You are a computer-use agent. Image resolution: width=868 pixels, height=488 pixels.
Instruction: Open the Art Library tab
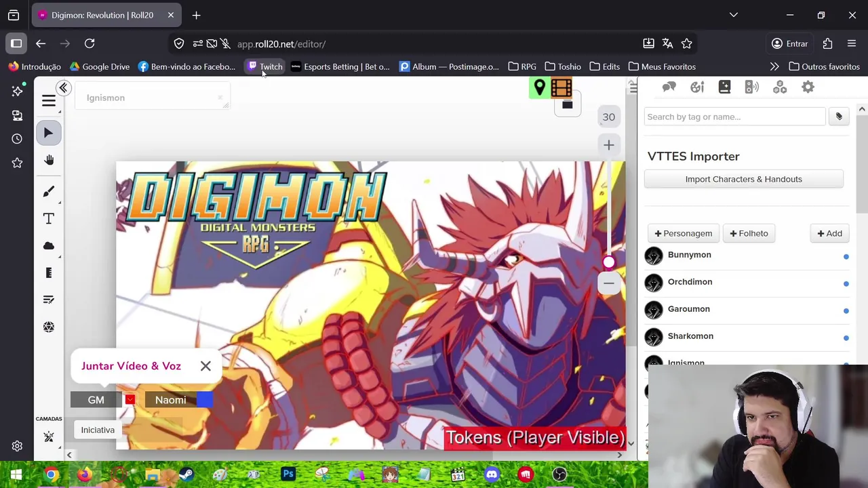(x=697, y=87)
